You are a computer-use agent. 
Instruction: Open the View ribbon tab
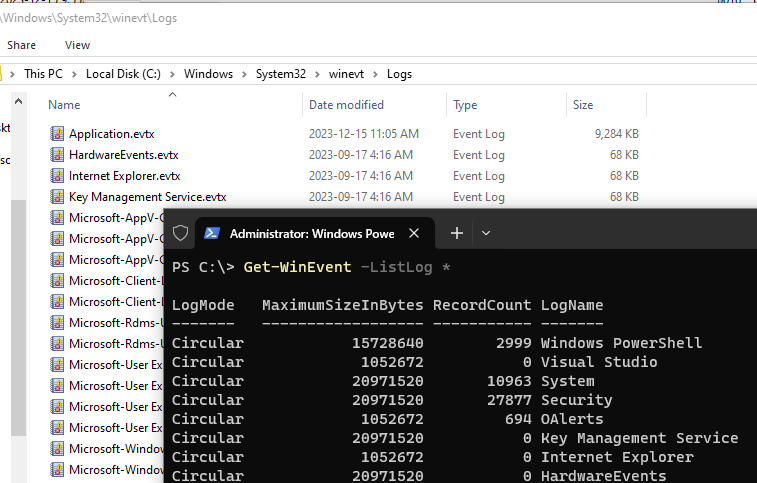click(77, 45)
